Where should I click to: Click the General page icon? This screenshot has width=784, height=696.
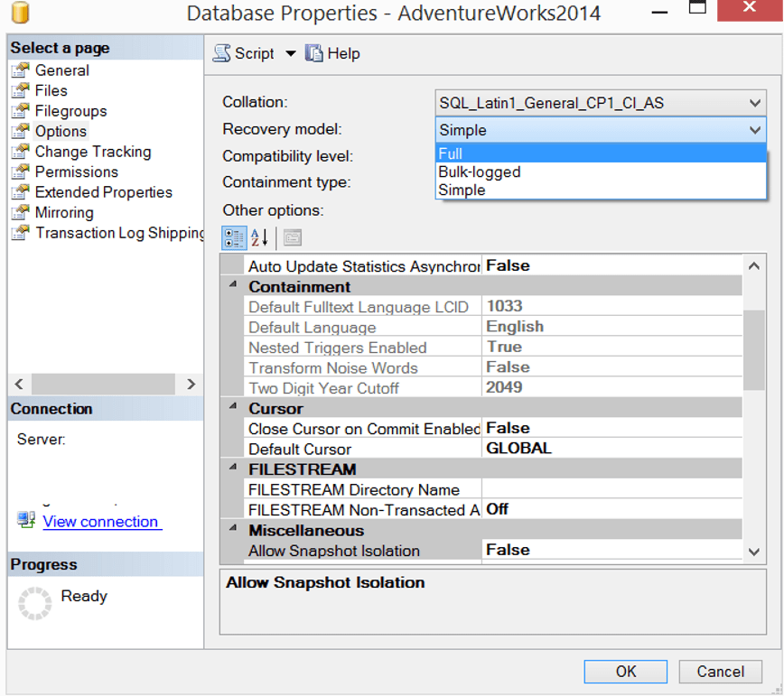[x=21, y=70]
